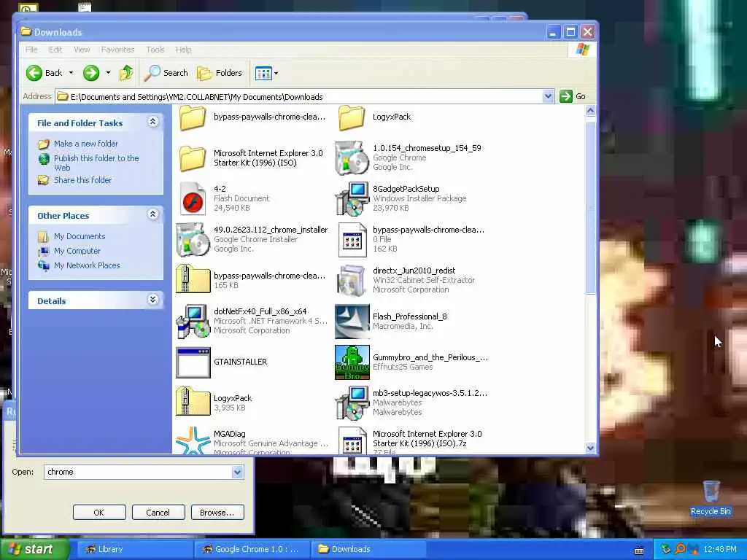Expand the Address bar dropdown
747x560 pixels.
(548, 96)
